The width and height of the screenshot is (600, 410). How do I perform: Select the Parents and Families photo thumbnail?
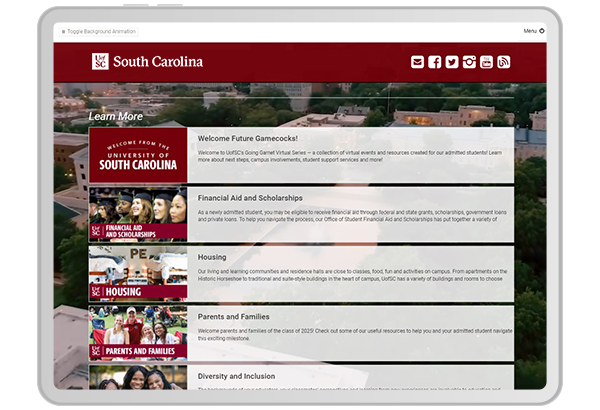pyautogui.click(x=138, y=333)
